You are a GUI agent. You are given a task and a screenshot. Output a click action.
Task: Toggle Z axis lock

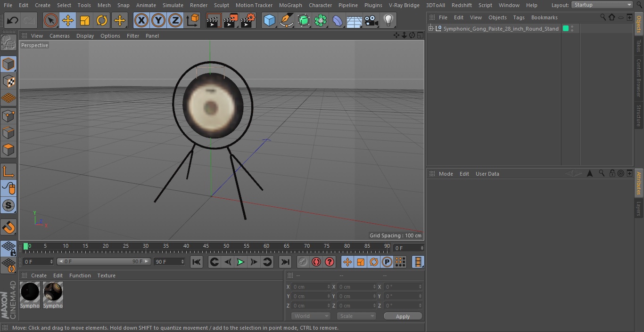click(x=175, y=20)
